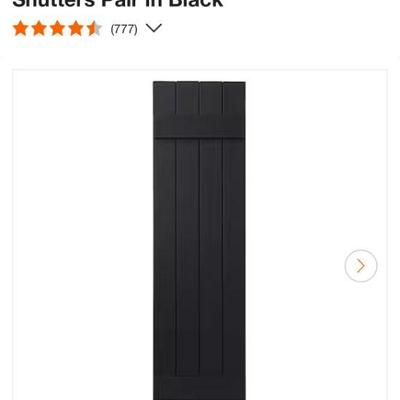Click the white space below the next arrow

[x=361, y=340]
